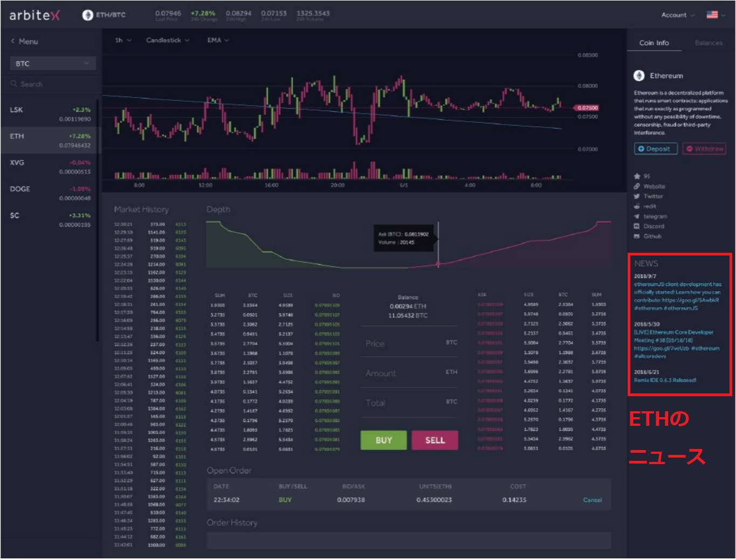Click the 0.00294 ETH balance
The height and width of the screenshot is (560, 736).
pyautogui.click(x=408, y=306)
